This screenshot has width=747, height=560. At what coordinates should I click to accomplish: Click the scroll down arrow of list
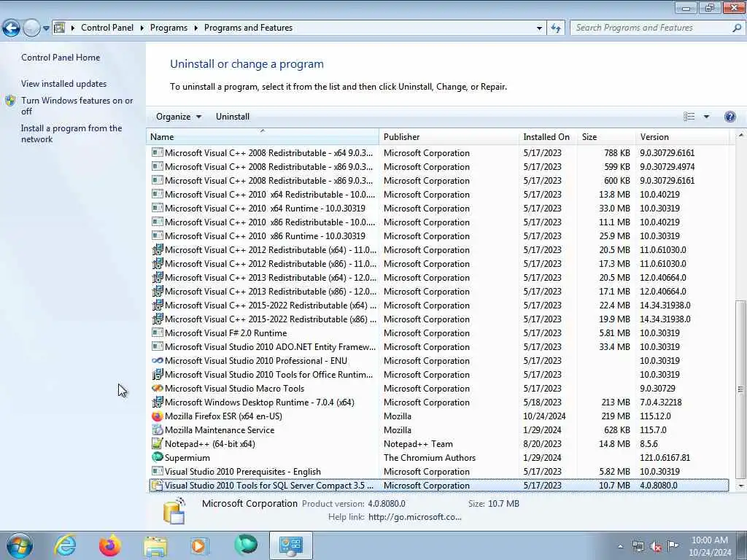[x=740, y=486]
